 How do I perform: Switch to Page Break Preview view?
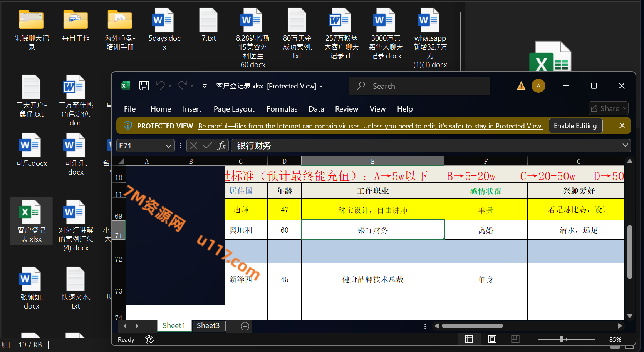pyautogui.click(x=515, y=339)
